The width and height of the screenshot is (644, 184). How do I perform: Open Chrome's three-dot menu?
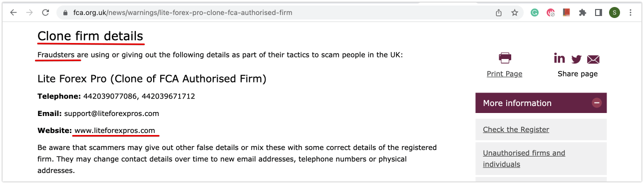631,12
